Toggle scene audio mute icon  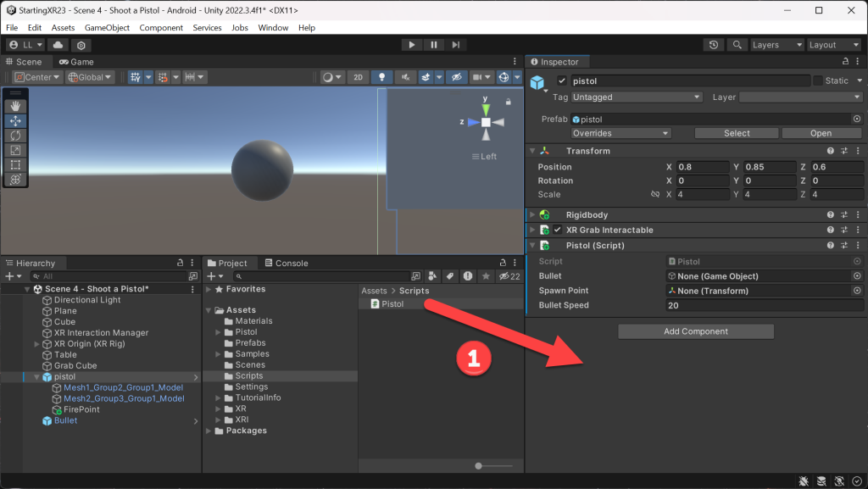405,77
